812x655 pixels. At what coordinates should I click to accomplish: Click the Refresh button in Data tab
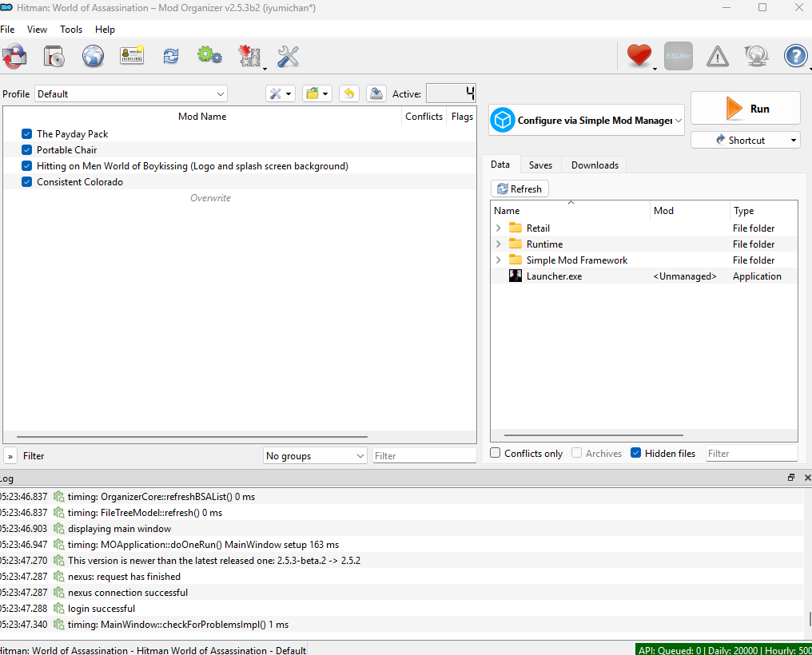pos(519,189)
